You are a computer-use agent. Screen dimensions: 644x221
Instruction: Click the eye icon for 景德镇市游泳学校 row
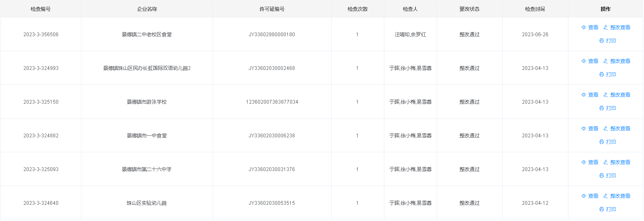click(x=583, y=95)
